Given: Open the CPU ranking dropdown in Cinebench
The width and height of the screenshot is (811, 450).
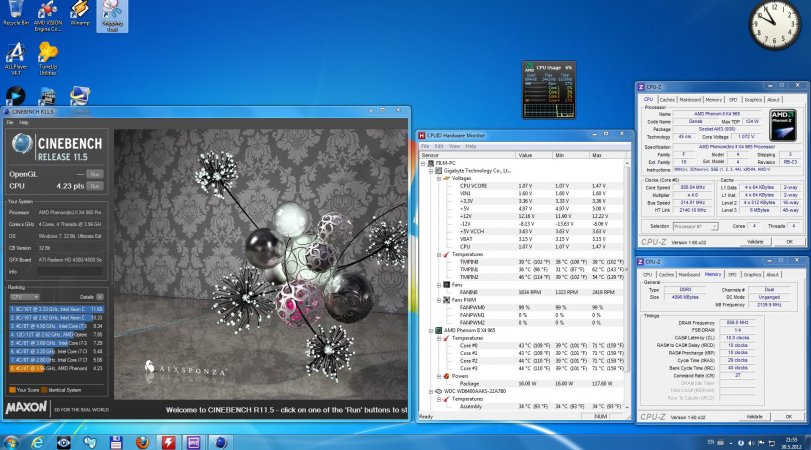Looking at the screenshot, I should pyautogui.click(x=24, y=297).
